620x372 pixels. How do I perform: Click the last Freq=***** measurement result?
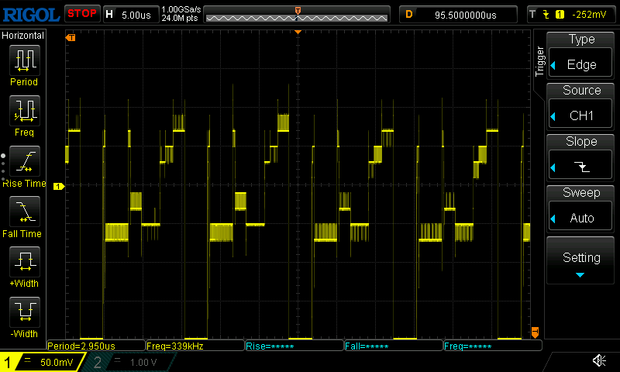point(468,346)
